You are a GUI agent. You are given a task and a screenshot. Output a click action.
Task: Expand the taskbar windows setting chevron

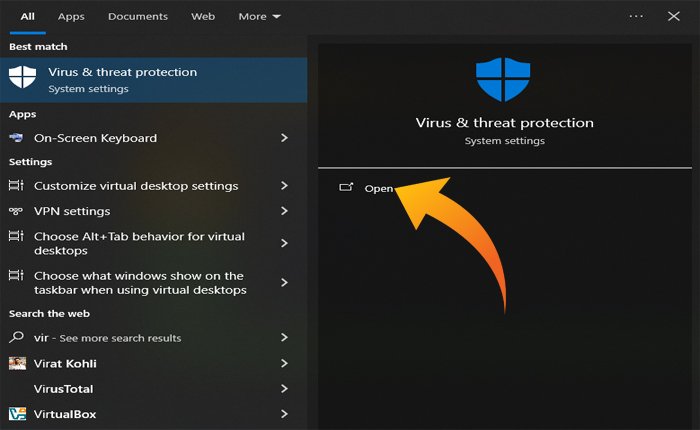[284, 283]
